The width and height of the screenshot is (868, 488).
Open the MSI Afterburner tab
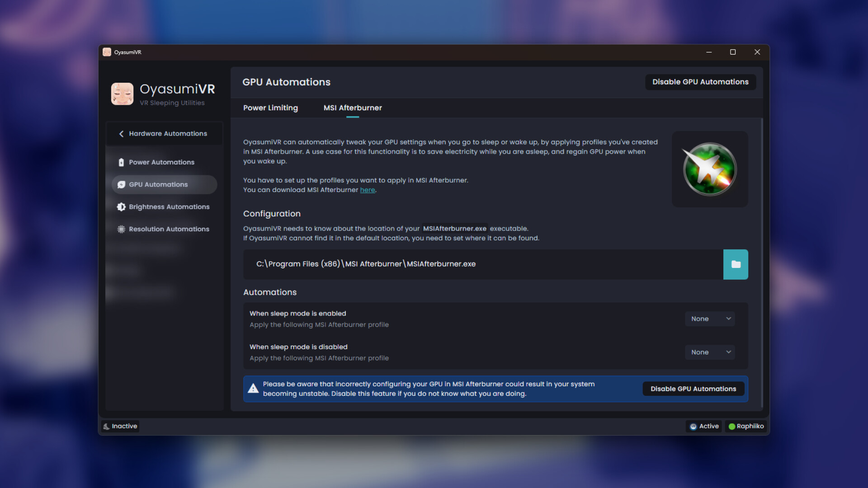pyautogui.click(x=352, y=108)
